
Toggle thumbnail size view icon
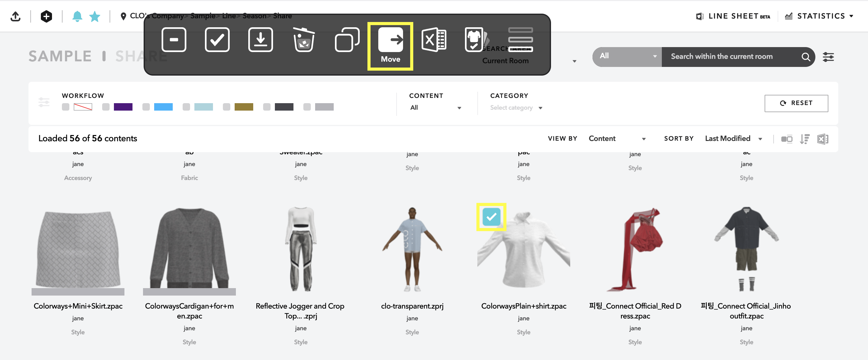point(787,139)
